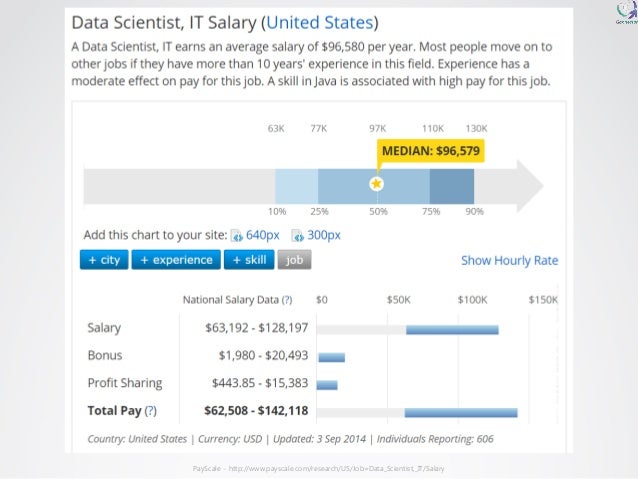The height and width of the screenshot is (479, 638).
Task: Click the MEDIAN $96,579 yellow tooltip
Action: pyautogui.click(x=431, y=151)
